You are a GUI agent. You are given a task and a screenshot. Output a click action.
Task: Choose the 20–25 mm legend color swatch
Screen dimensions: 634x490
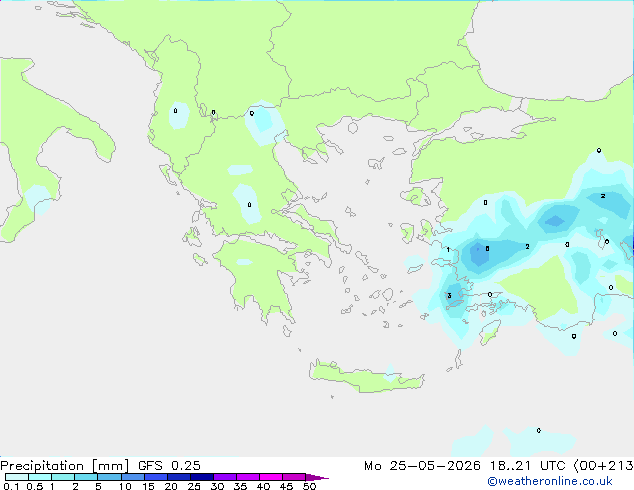click(178, 477)
